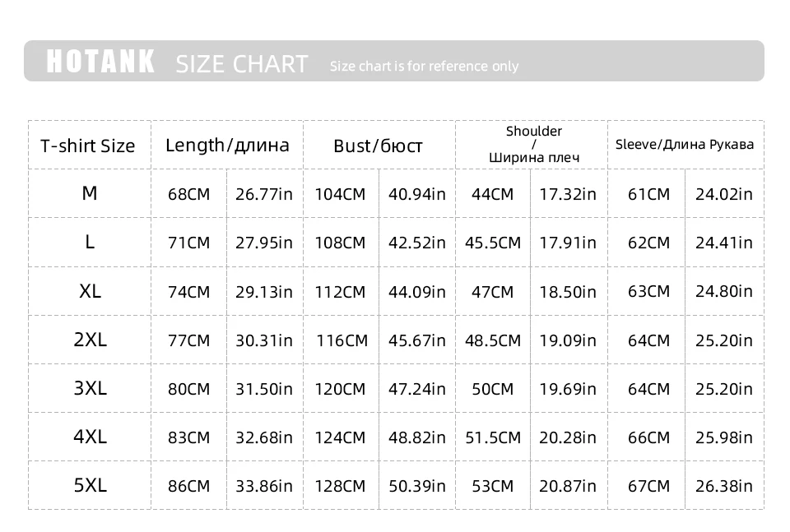Screen dimensions: 790x532
Task: Click the 2XL size row label
Action: (x=90, y=340)
